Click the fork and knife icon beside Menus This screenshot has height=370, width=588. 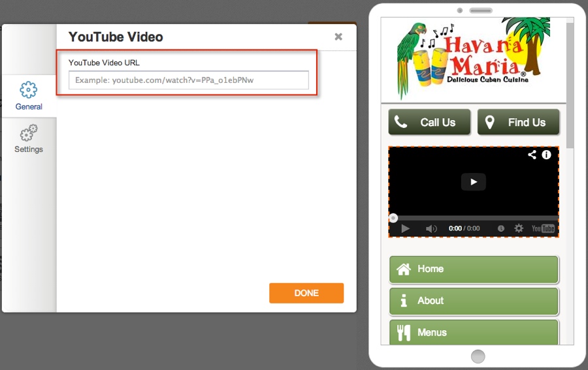click(404, 332)
